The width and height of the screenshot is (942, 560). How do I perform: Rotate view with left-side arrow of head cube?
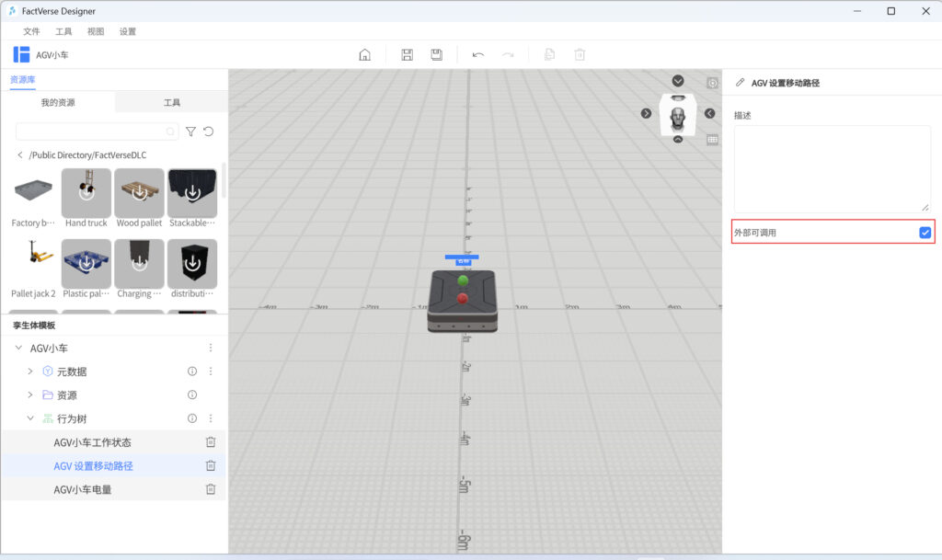coord(646,113)
